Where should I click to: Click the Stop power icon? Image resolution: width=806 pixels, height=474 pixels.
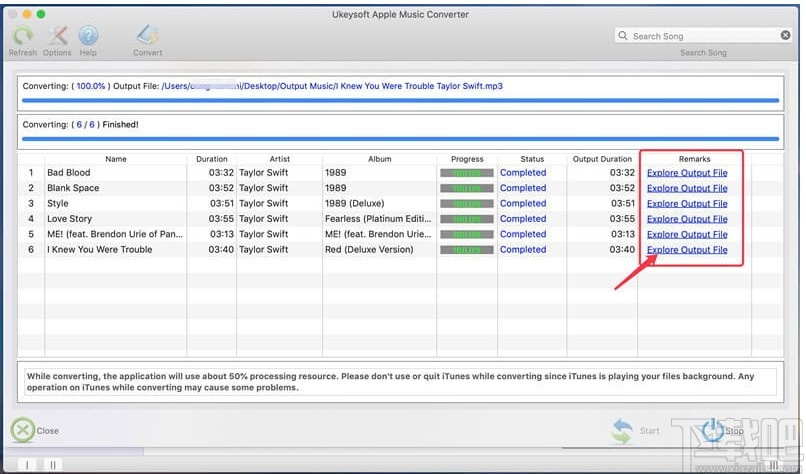click(x=713, y=430)
